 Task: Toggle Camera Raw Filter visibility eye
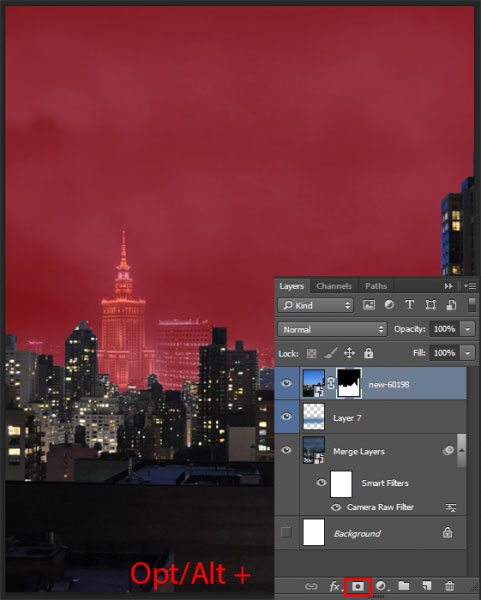pyautogui.click(x=336, y=507)
